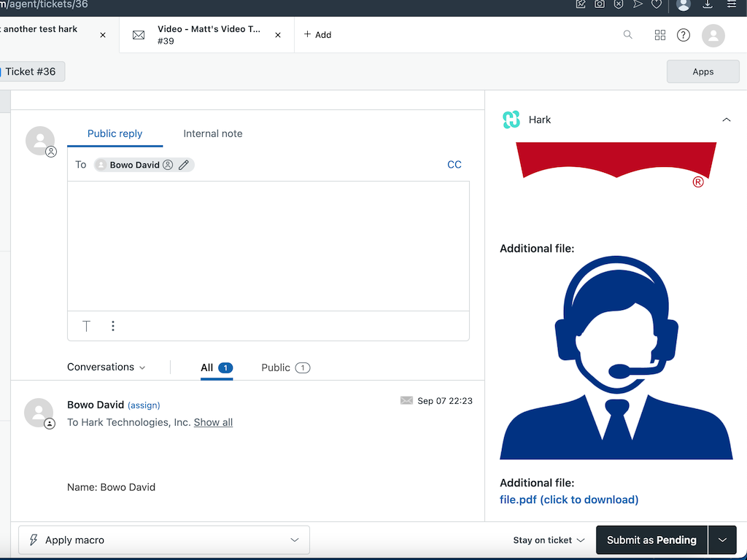Collapse the Hark app panel
Image resolution: width=747 pixels, height=560 pixels.
(726, 120)
